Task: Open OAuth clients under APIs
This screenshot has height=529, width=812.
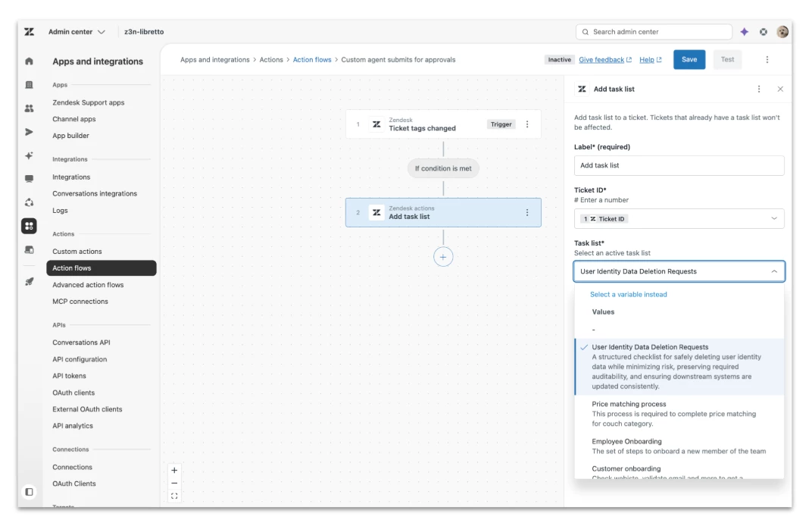Action: pyautogui.click(x=73, y=393)
